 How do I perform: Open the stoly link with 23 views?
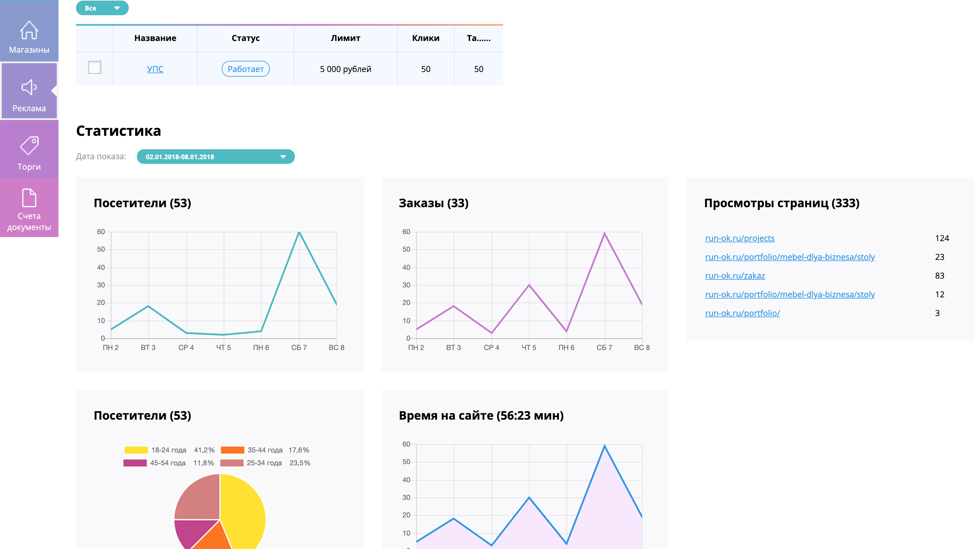pos(790,257)
